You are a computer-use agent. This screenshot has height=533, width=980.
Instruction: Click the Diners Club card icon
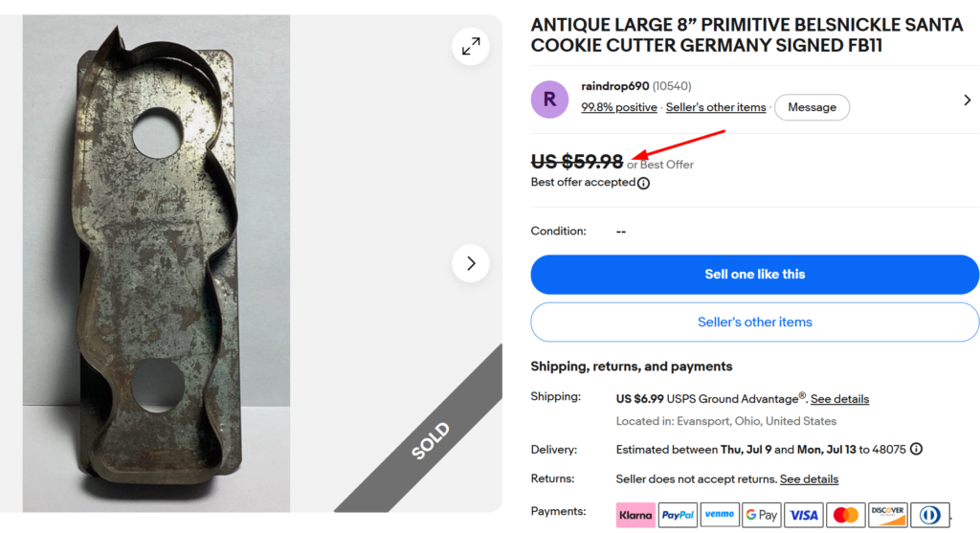pyautogui.click(x=930, y=515)
